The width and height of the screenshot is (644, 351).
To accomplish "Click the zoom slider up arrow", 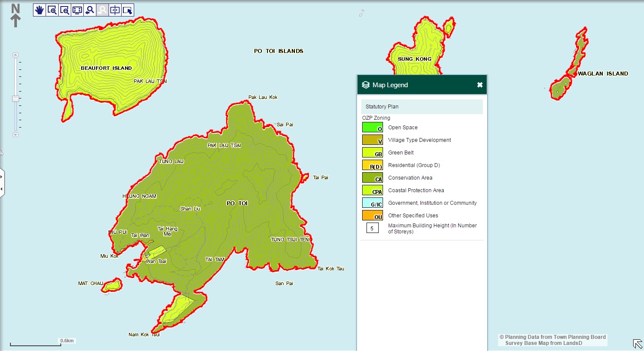I will [x=16, y=55].
